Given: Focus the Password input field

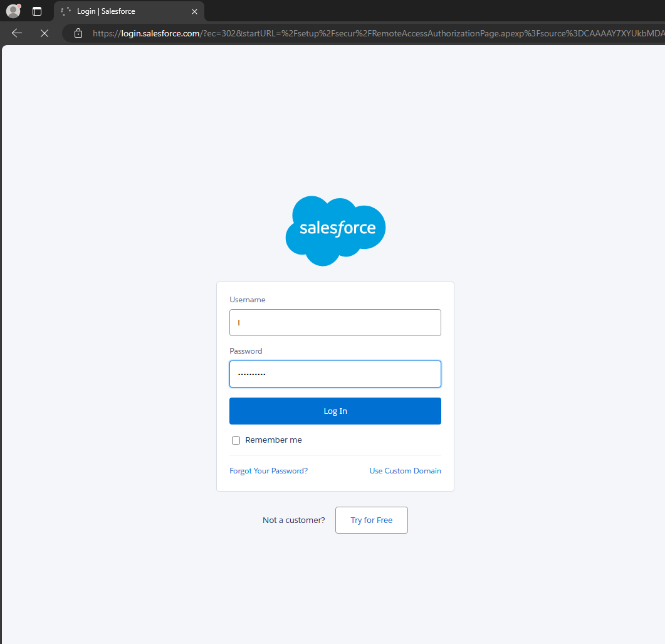Looking at the screenshot, I should [335, 374].
